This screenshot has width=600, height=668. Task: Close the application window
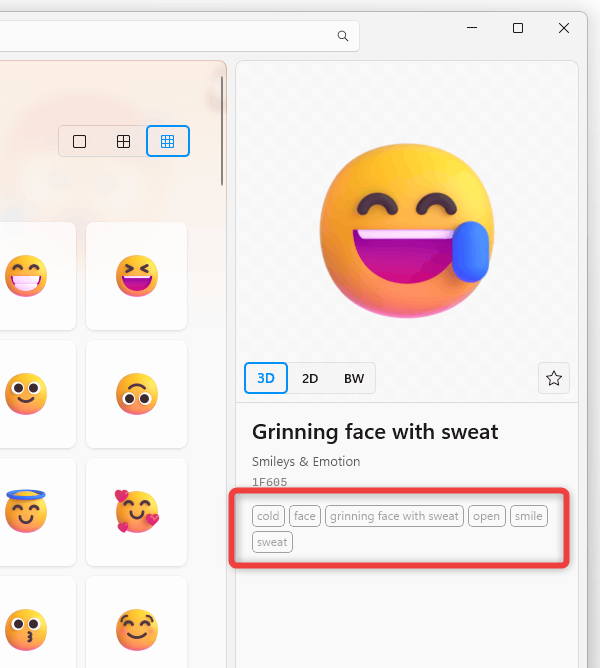(564, 28)
